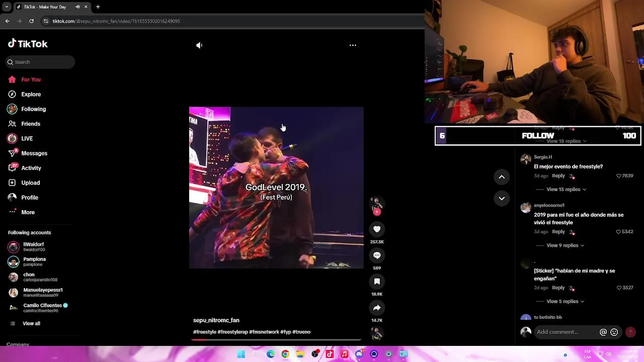Open the Windows Start menu

(x=241, y=354)
